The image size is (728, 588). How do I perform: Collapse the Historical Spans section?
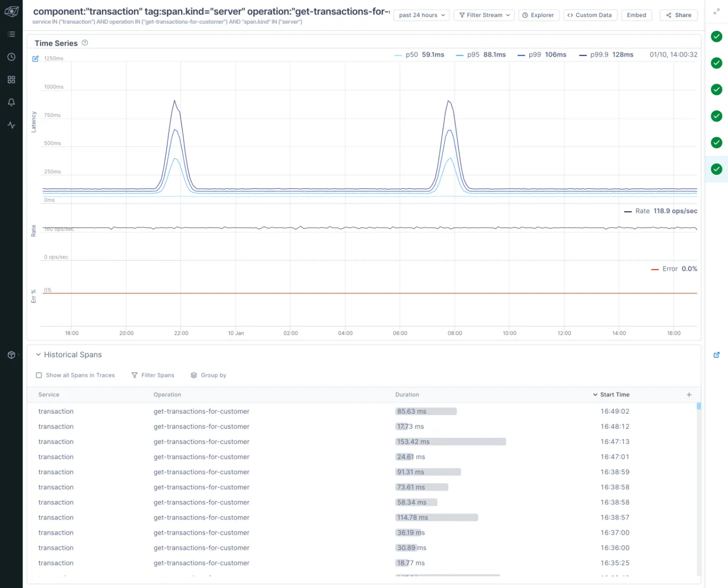click(38, 355)
